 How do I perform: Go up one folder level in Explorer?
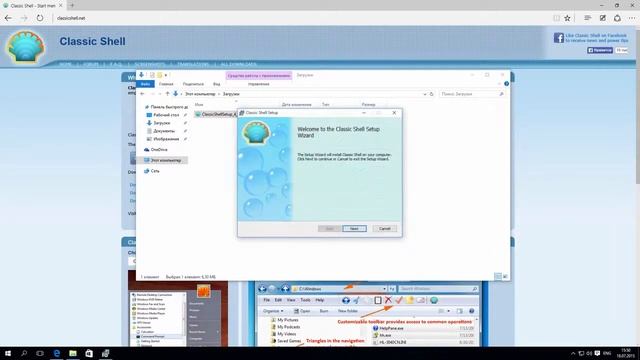point(167,94)
